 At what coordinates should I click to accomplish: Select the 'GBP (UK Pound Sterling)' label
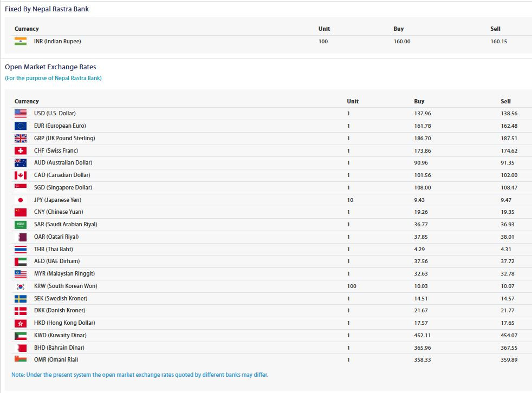click(64, 139)
